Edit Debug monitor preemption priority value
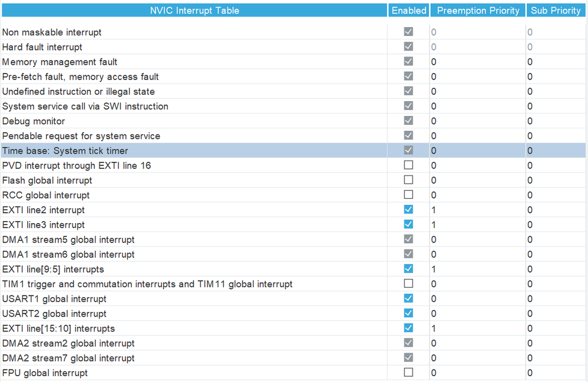This screenshot has width=588, height=382. [477, 121]
